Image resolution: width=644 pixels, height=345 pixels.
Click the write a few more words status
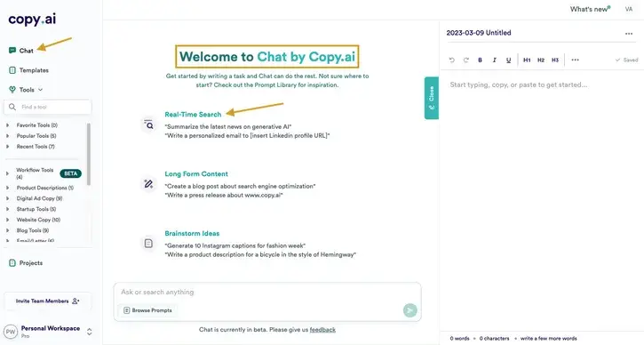549,339
